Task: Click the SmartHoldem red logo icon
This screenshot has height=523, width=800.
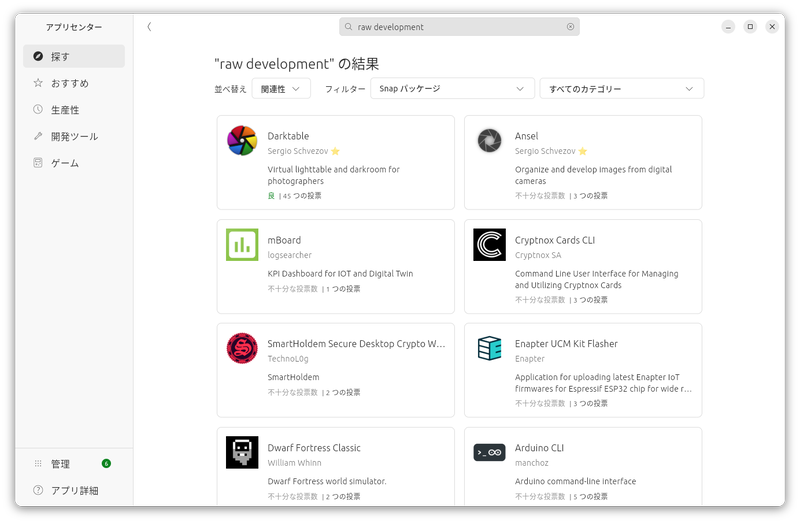Action: click(242, 348)
